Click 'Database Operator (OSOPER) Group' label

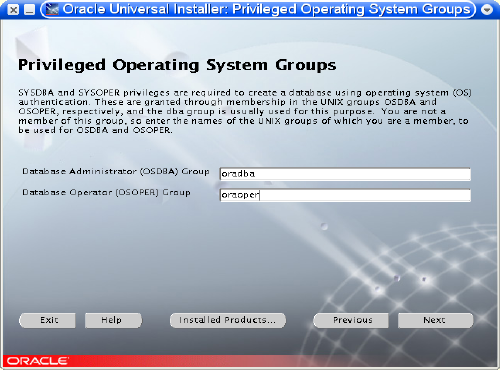[x=106, y=192]
